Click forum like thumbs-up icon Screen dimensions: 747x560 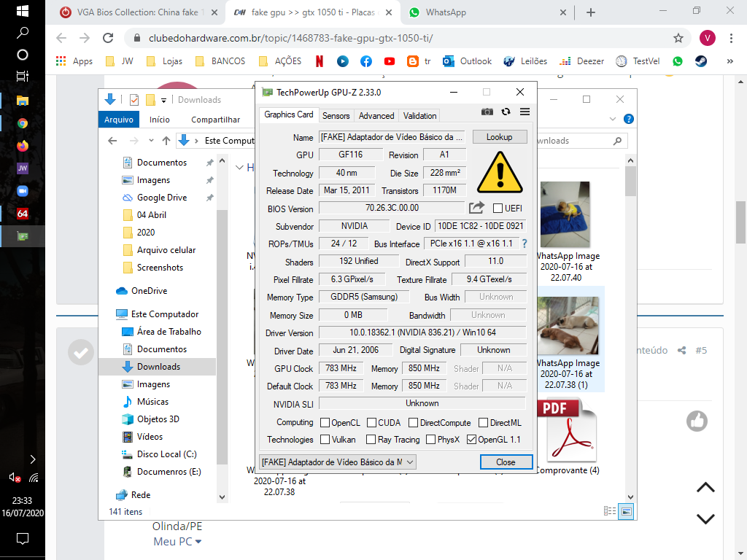tap(697, 421)
